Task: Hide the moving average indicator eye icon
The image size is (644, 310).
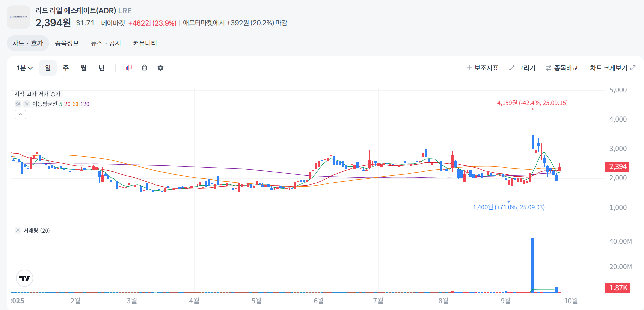Action: pyautogui.click(x=18, y=104)
